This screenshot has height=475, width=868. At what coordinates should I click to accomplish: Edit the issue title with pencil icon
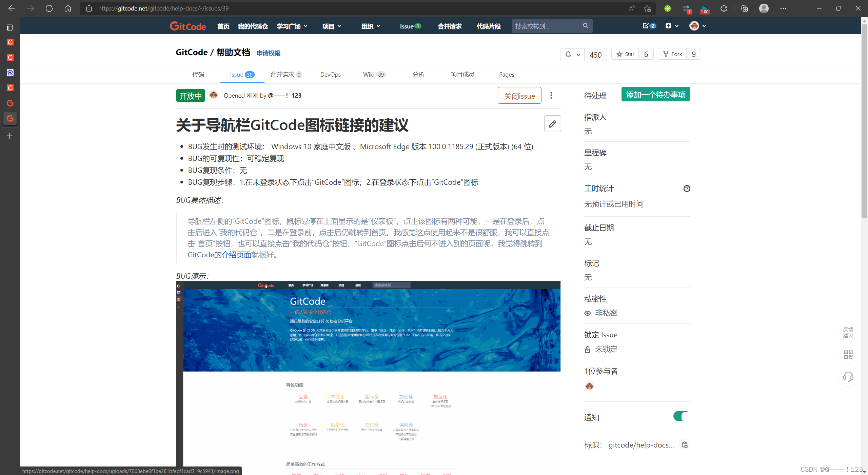pyautogui.click(x=552, y=124)
